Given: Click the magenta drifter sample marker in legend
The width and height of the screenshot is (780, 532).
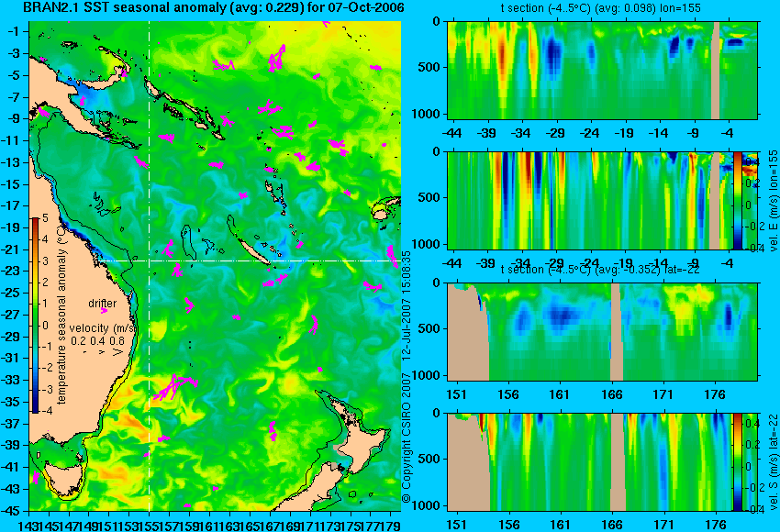Looking at the screenshot, I should pyautogui.click(x=104, y=311).
